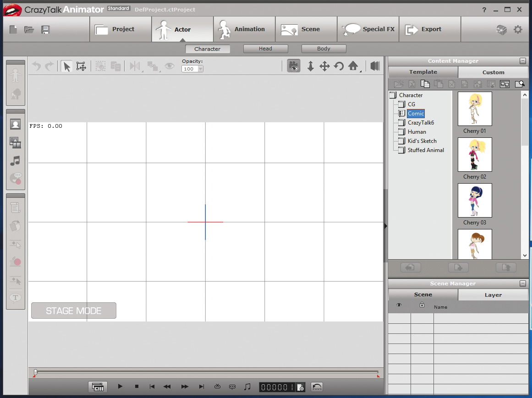Toggle the loop playback button

pos(317,387)
